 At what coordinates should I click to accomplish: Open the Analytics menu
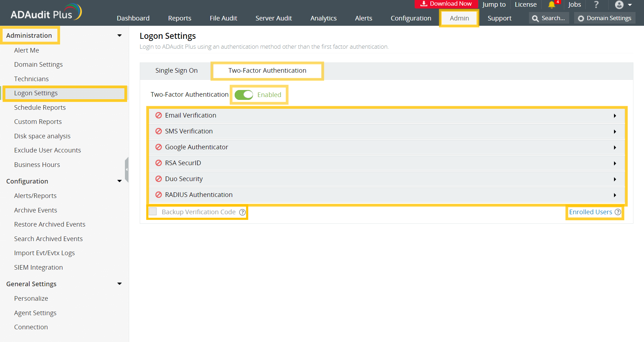[324, 18]
